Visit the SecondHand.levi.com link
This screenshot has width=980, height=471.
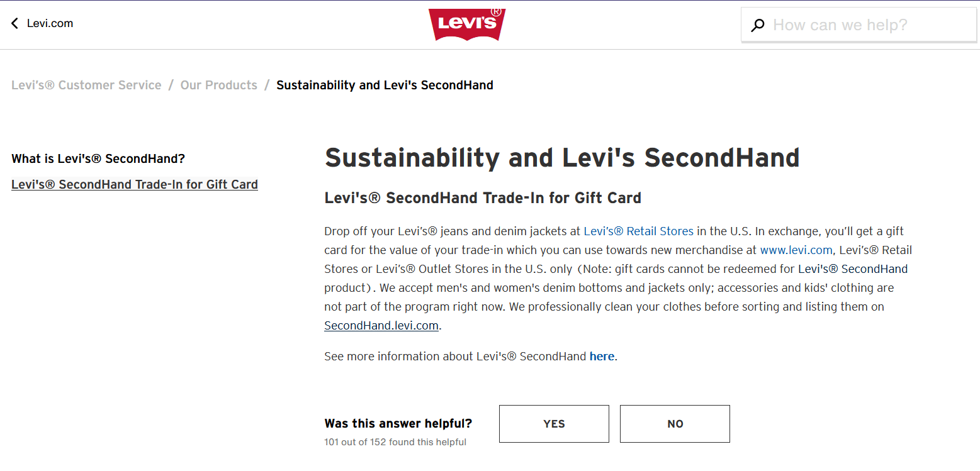point(381,326)
